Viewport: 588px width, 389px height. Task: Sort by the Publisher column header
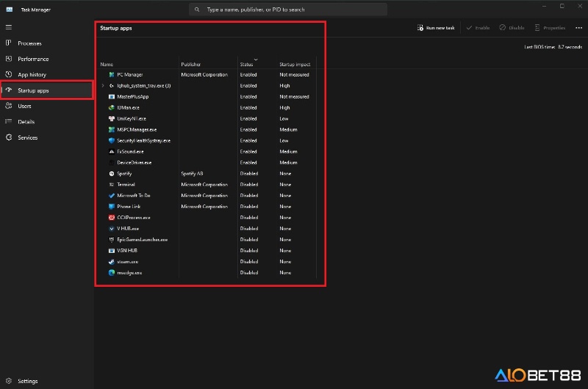click(190, 65)
